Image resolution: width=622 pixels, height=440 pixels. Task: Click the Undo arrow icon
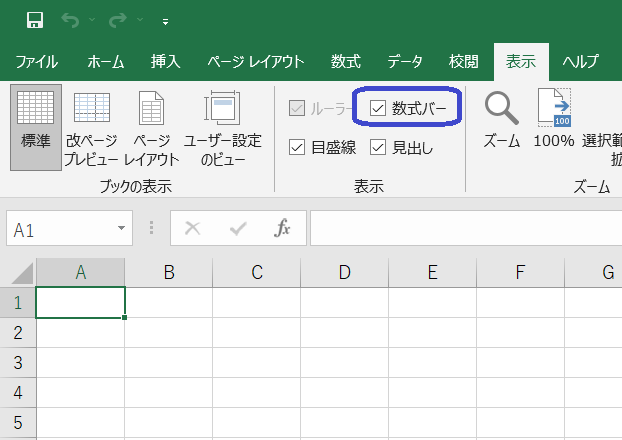point(70,20)
